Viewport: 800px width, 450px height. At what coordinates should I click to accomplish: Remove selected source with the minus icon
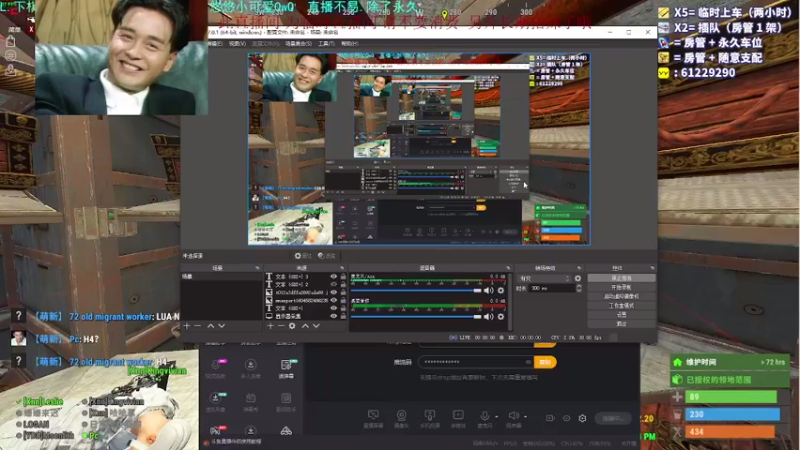coord(281,326)
